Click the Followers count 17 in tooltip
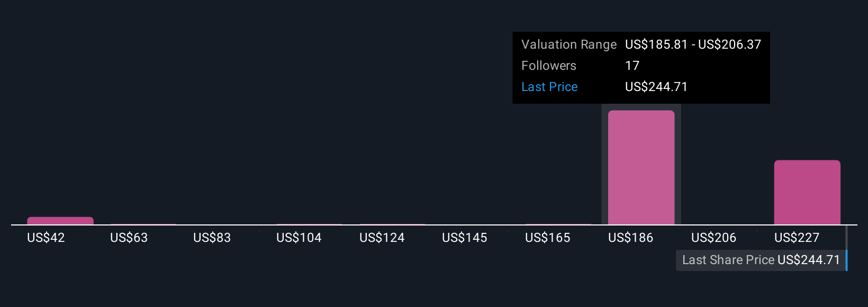The width and height of the screenshot is (868, 307). [632, 66]
